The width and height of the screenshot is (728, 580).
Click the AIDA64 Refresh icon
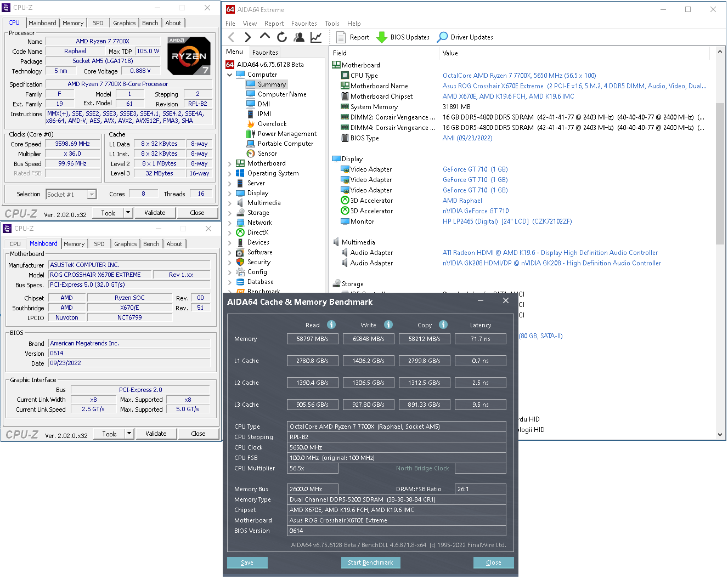[282, 37]
